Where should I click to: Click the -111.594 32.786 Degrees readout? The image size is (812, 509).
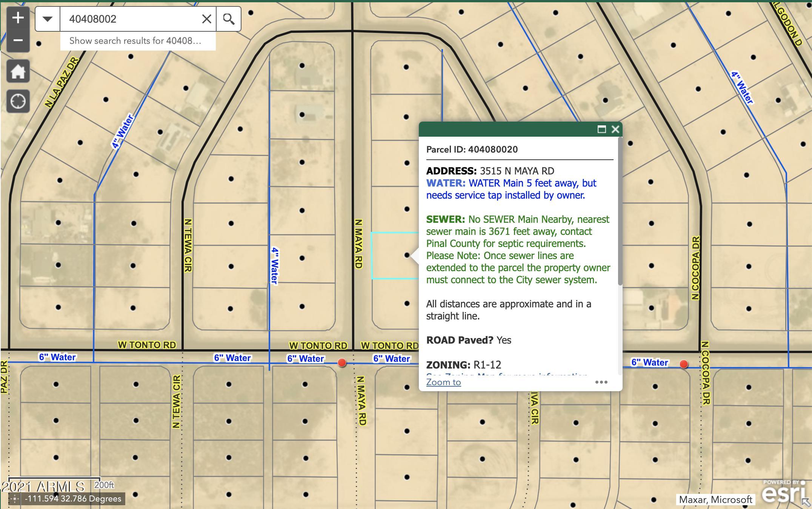coord(73,499)
